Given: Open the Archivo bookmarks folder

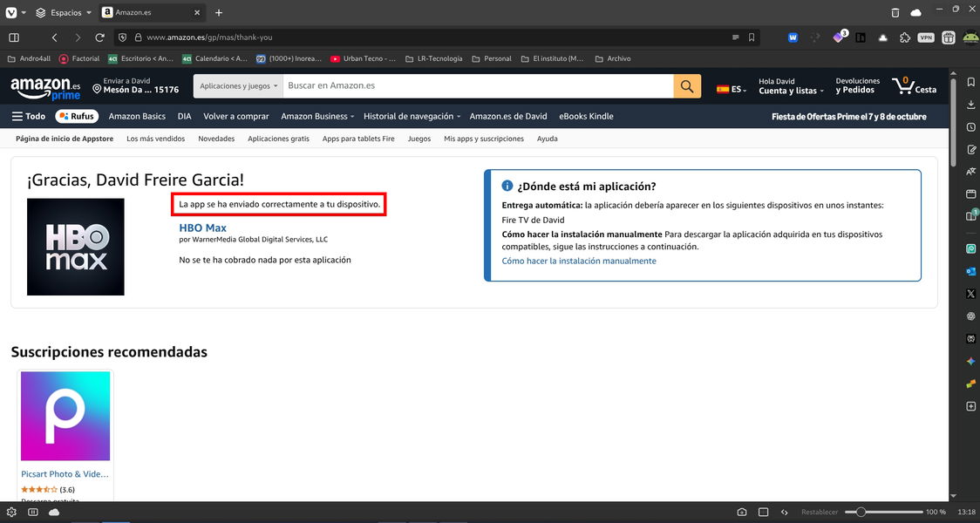Looking at the screenshot, I should click(613, 58).
